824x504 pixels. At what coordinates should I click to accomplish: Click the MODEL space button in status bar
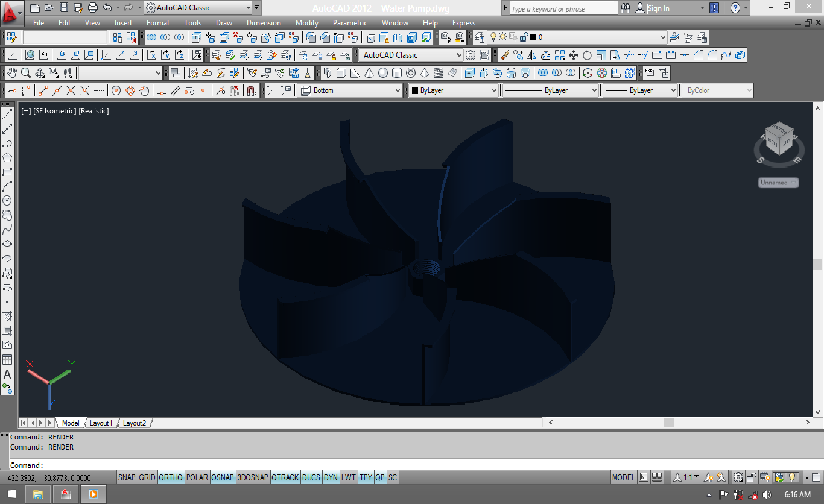pos(623,477)
